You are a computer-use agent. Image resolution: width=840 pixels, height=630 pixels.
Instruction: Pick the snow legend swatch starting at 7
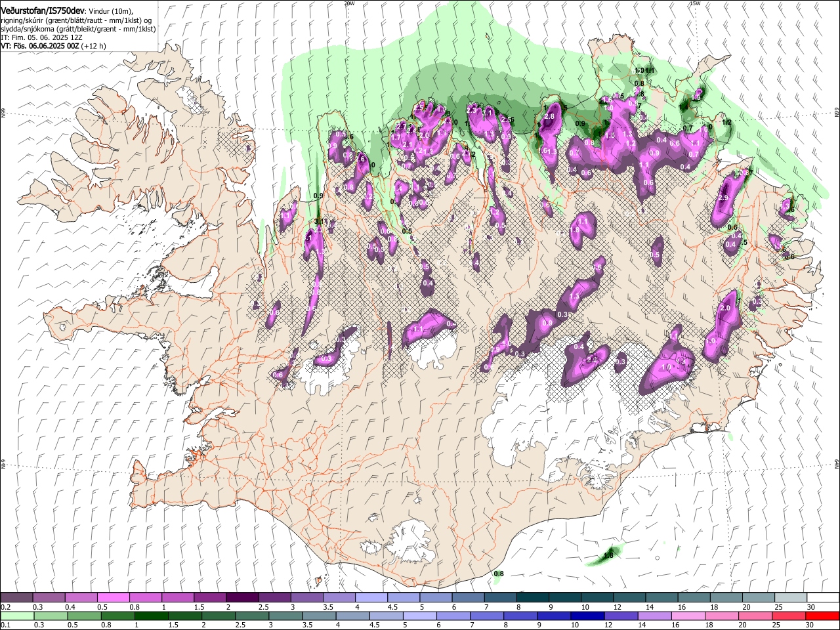point(501,597)
